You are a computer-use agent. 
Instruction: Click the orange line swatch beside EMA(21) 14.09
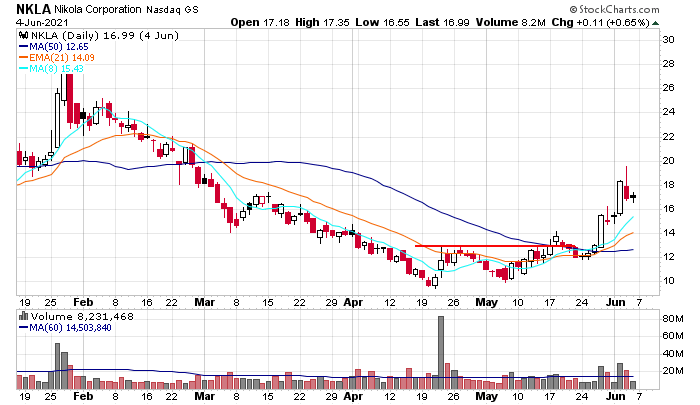pos(23,58)
